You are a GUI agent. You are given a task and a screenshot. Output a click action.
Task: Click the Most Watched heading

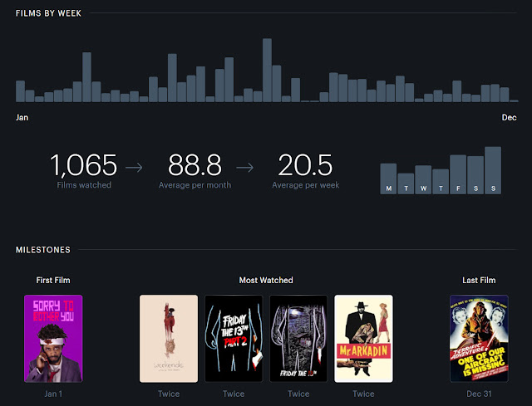coord(266,281)
